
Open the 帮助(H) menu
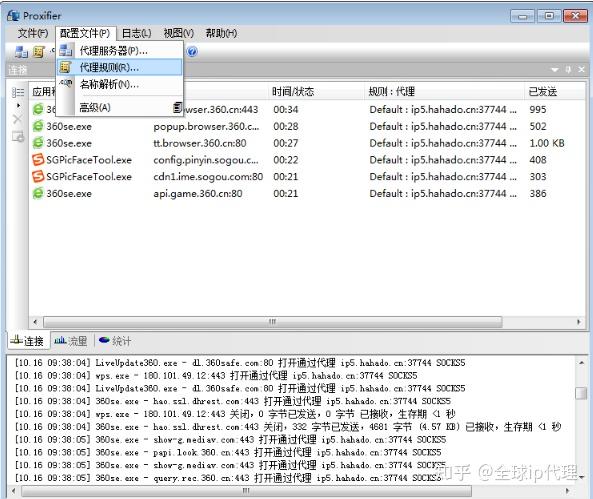(221, 34)
